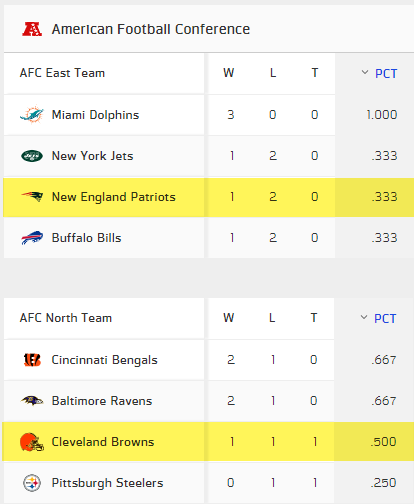Sort AFC East table by W column
This screenshot has height=504, width=414.
(229, 73)
